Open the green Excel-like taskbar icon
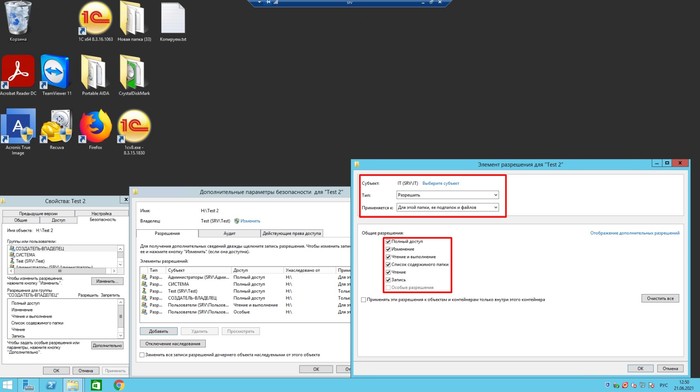Viewport: 700px width, 392px height. pos(96,385)
